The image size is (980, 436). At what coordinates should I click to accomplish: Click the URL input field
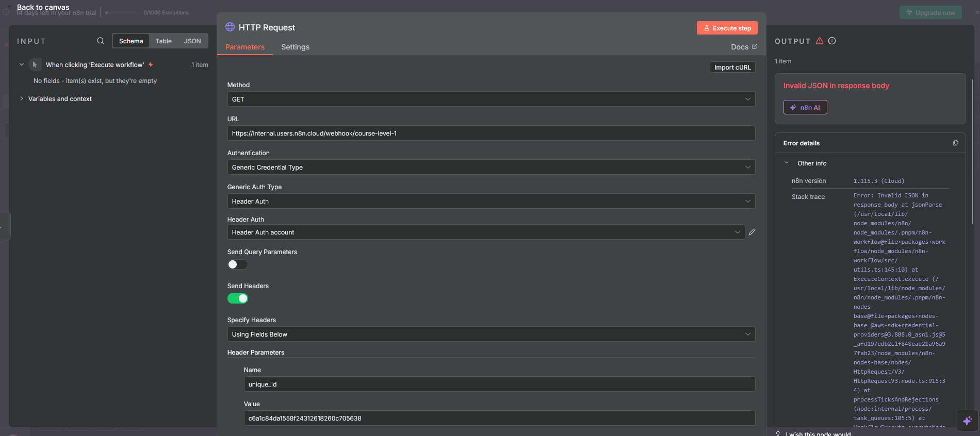[491, 133]
